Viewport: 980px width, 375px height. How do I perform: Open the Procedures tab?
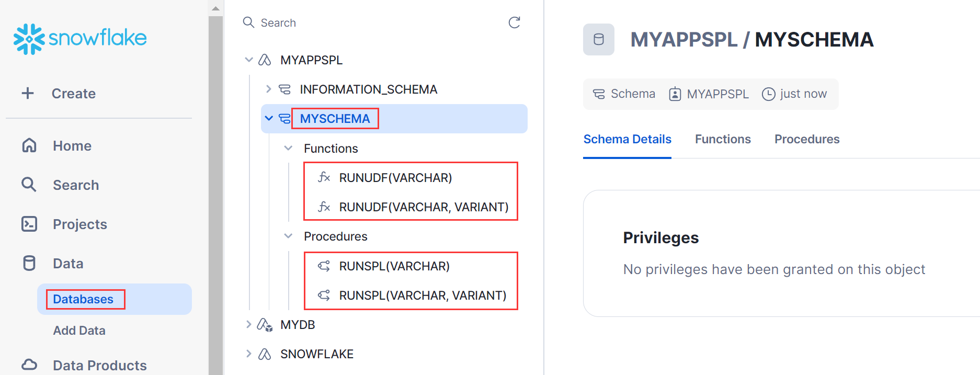807,139
